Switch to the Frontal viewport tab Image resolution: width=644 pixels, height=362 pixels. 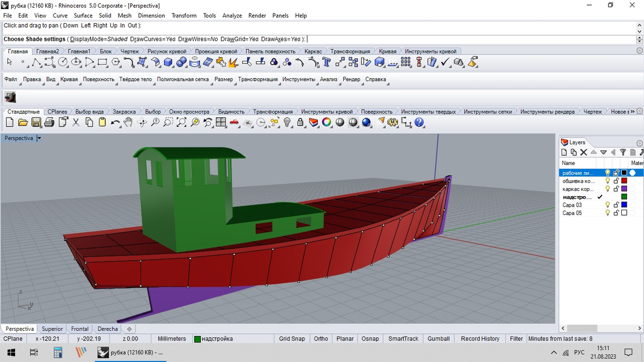click(x=80, y=329)
